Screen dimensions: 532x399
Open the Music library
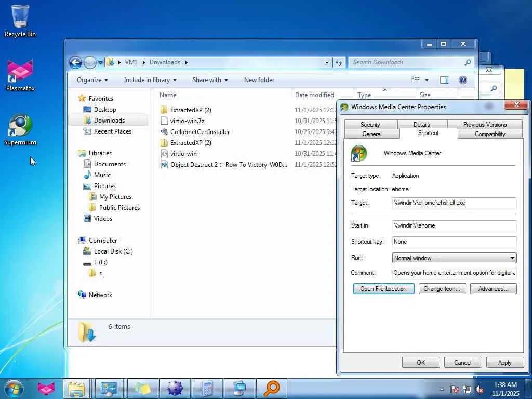(x=102, y=175)
